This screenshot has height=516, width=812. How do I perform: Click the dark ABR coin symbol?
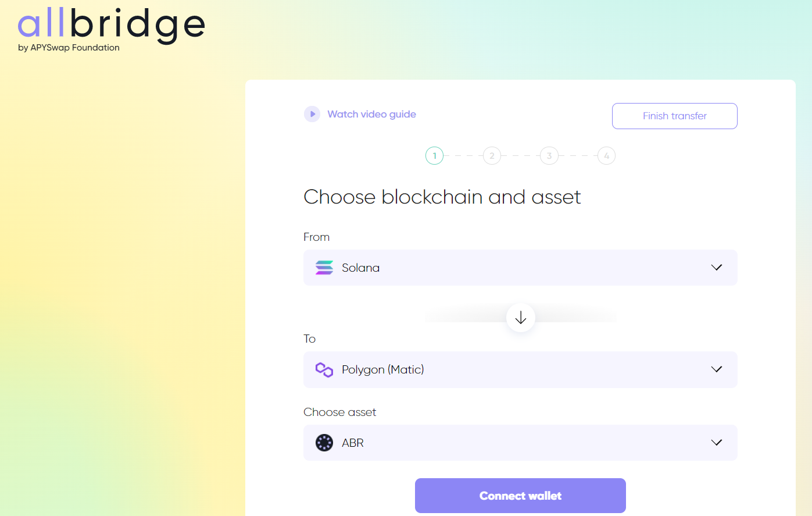point(324,443)
